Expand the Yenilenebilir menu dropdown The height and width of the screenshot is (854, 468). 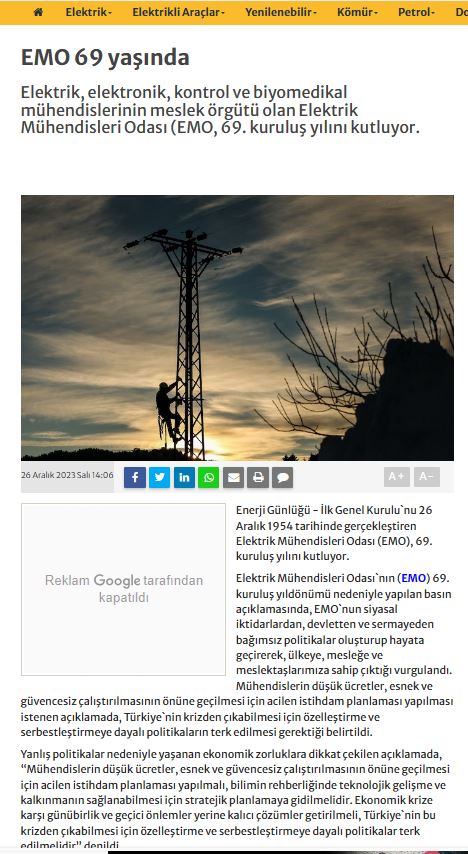(281, 12)
